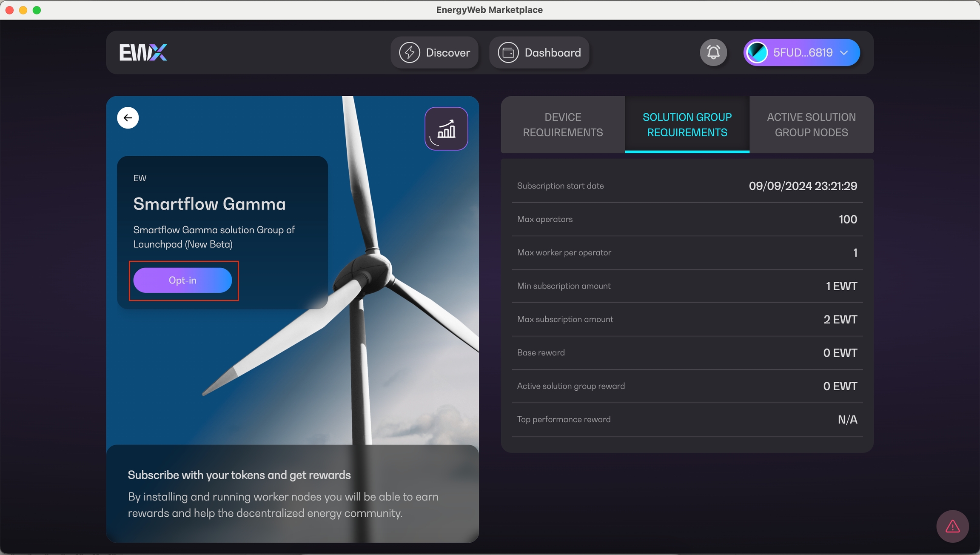Viewport: 980px width, 555px height.
Task: Click the Discover lightning bolt icon
Action: [x=409, y=52]
